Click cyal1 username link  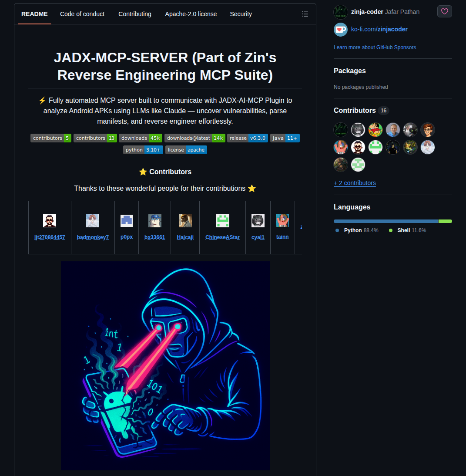click(258, 237)
